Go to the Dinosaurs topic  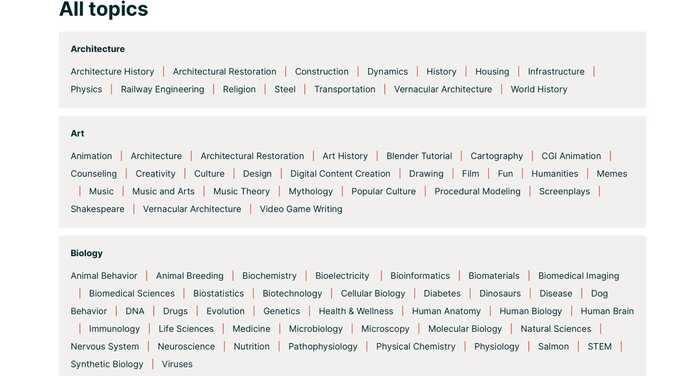pyautogui.click(x=500, y=293)
